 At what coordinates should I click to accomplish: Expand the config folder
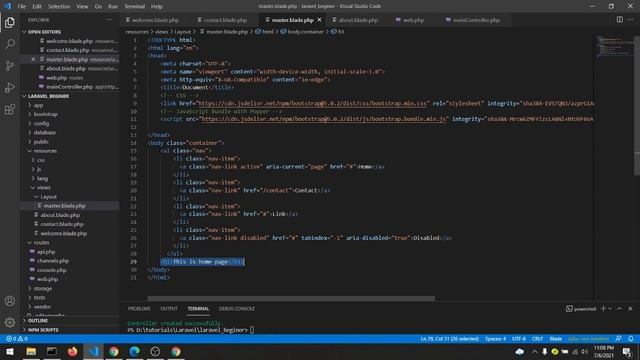41,123
